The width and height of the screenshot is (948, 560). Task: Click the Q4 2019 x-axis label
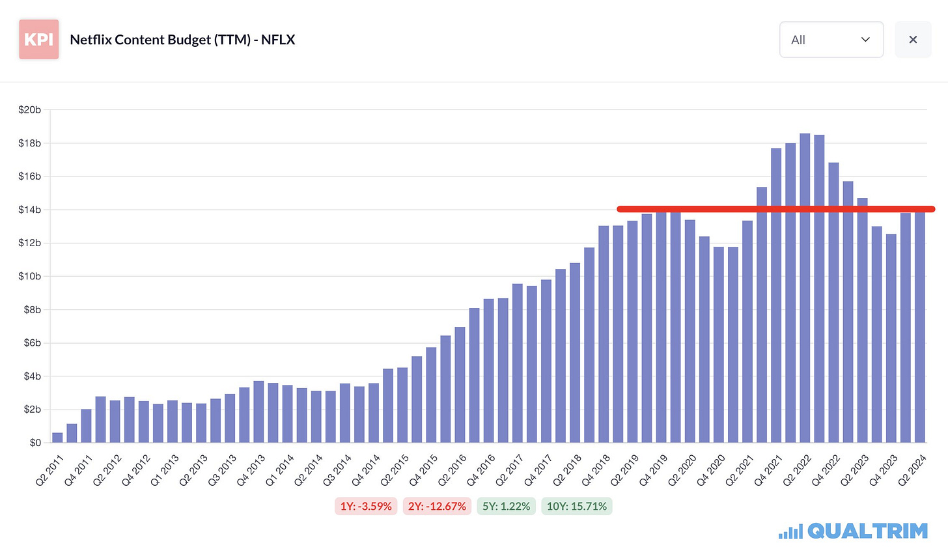[653, 470]
